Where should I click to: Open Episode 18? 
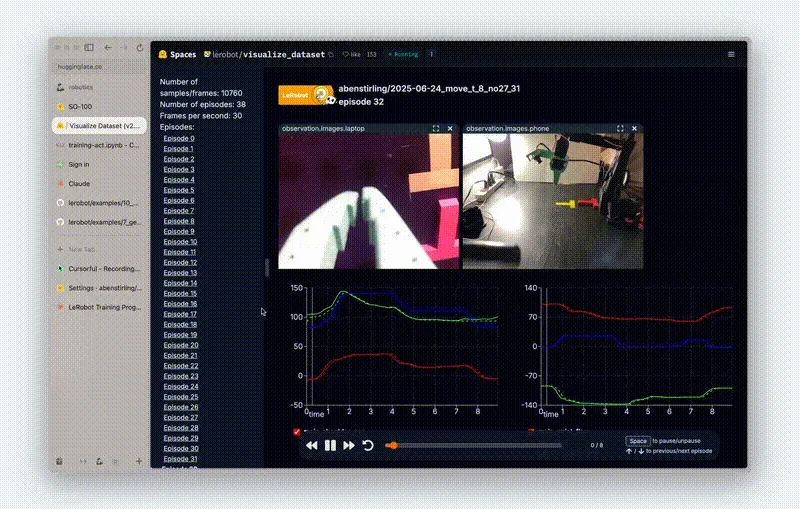click(180, 324)
